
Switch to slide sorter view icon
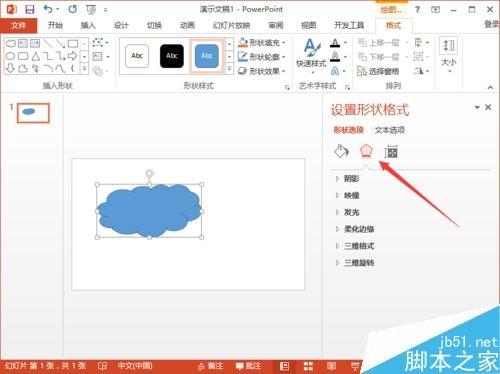pos(308,366)
